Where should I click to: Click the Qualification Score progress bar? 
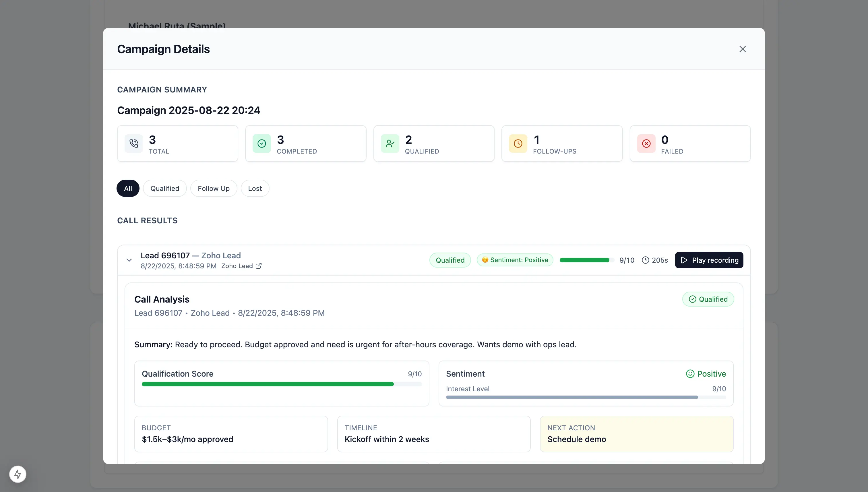point(282,384)
